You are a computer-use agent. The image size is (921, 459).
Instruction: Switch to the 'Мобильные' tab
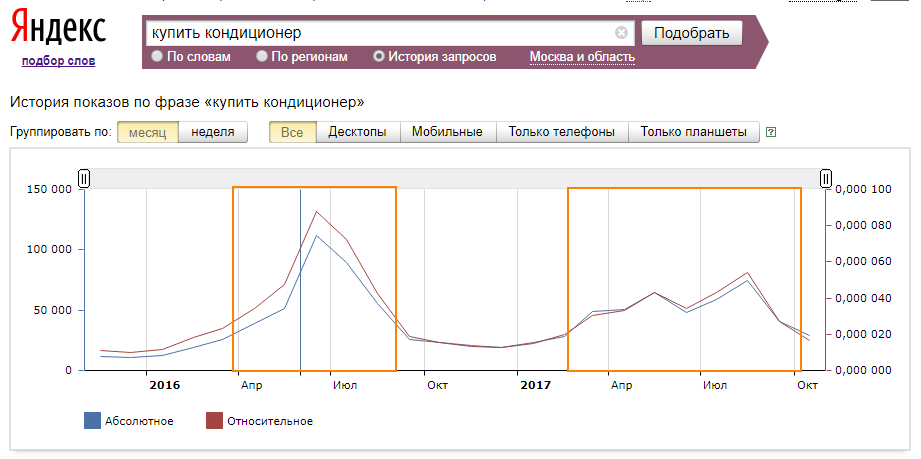tap(448, 132)
